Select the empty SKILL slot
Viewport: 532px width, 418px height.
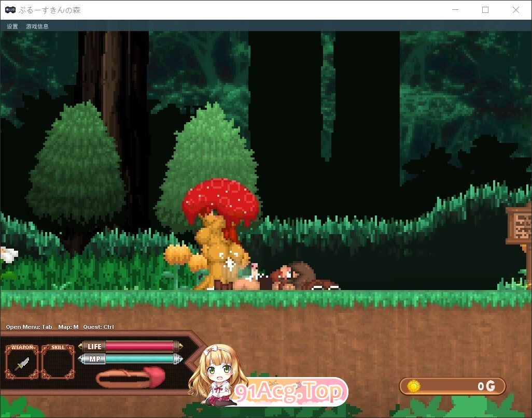[58, 363]
